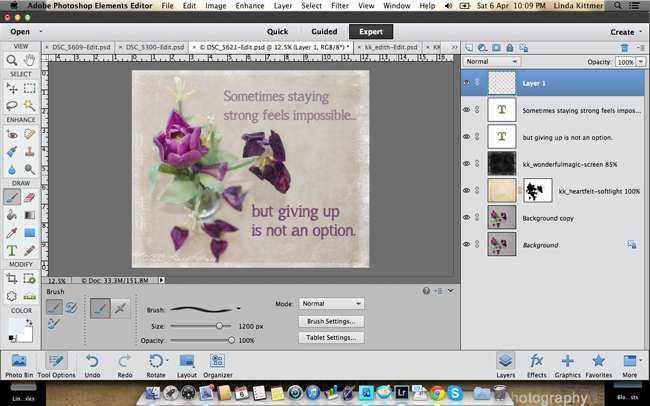Click the Brush Settings button
Image resolution: width=650 pixels, height=406 pixels.
(x=331, y=321)
